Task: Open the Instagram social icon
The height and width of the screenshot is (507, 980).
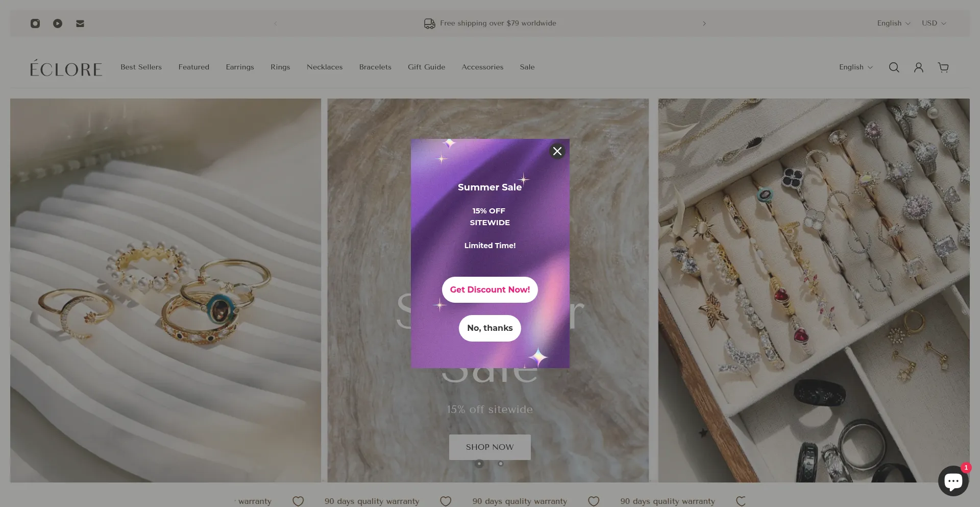Action: (x=35, y=23)
